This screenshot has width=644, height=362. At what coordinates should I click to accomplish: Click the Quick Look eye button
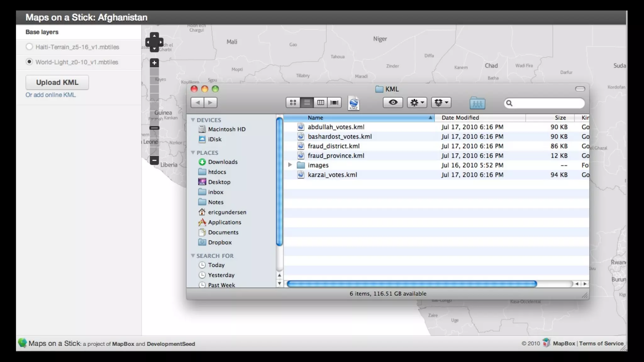[x=393, y=102]
